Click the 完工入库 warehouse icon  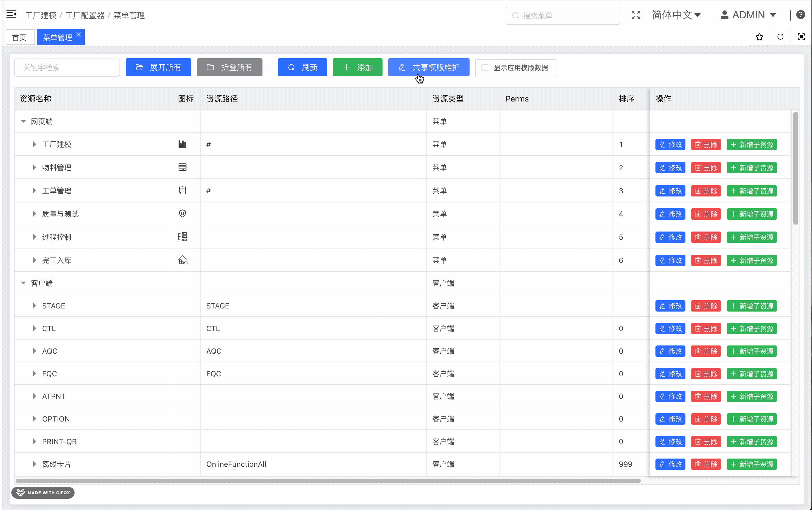[x=183, y=260]
